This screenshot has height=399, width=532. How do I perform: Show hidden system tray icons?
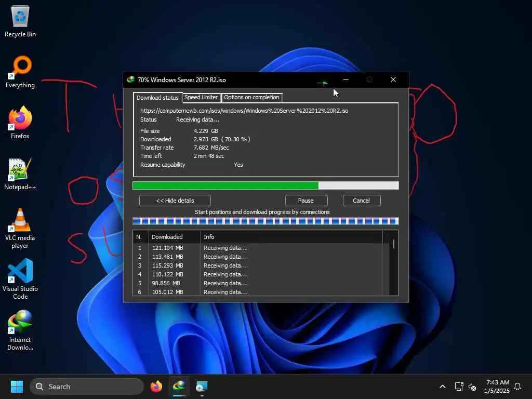pyautogui.click(x=443, y=387)
